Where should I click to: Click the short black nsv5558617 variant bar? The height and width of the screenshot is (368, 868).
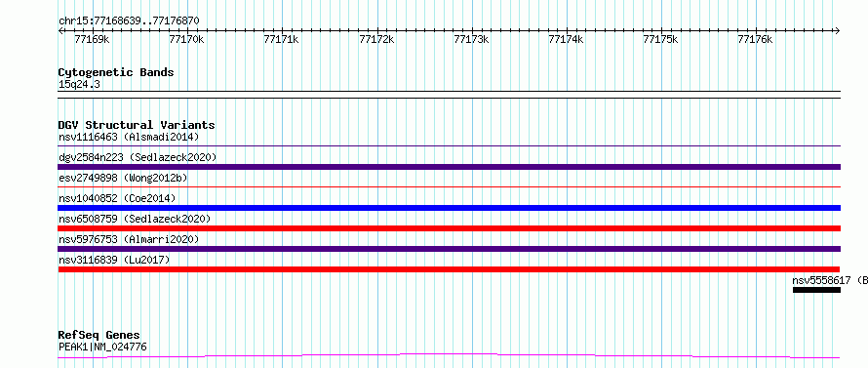click(x=816, y=290)
